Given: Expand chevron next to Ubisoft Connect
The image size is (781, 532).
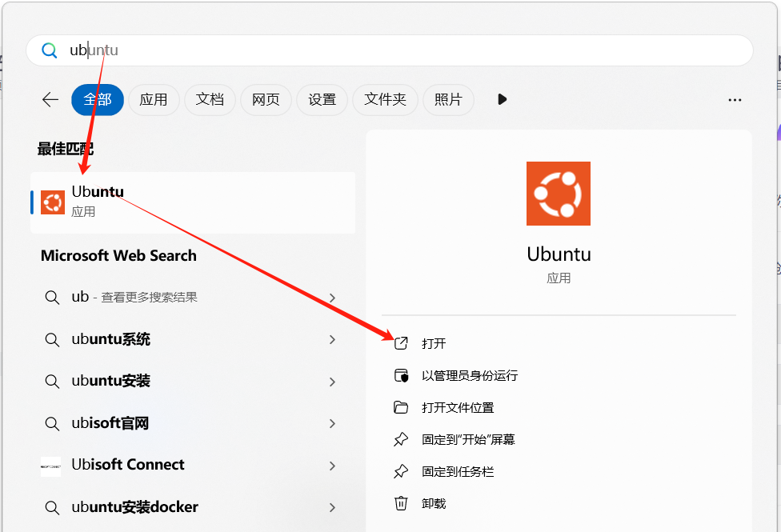Looking at the screenshot, I should (332, 466).
